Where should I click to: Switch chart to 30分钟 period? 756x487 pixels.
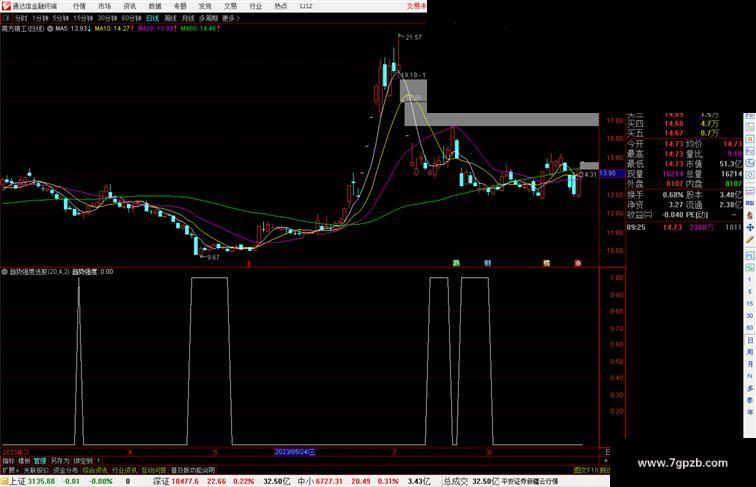click(x=107, y=18)
